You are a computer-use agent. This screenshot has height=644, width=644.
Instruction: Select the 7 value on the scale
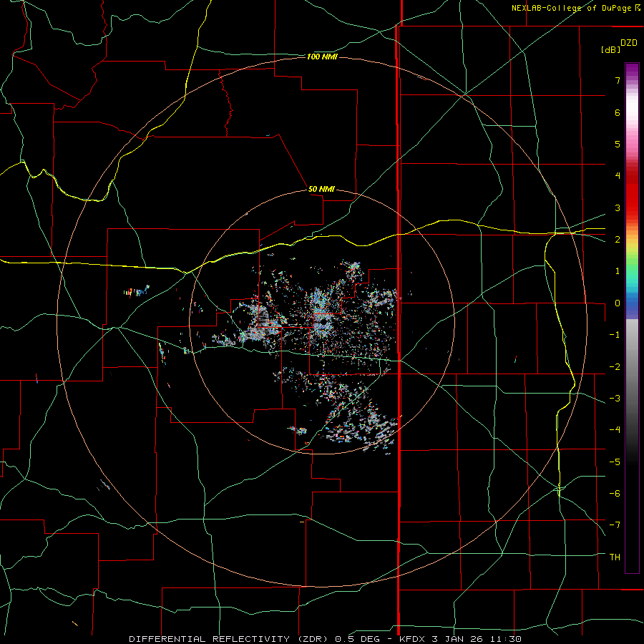[x=618, y=80]
